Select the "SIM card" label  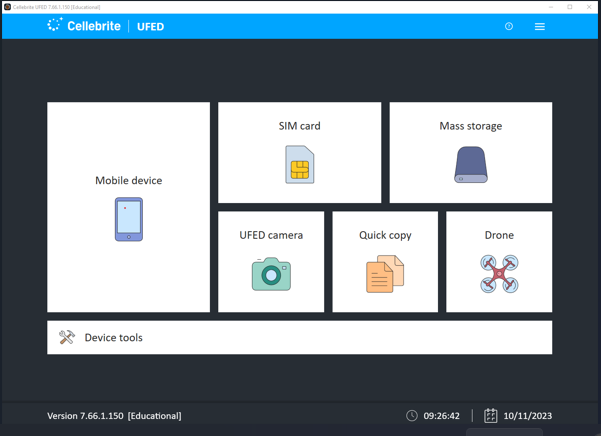(x=300, y=126)
